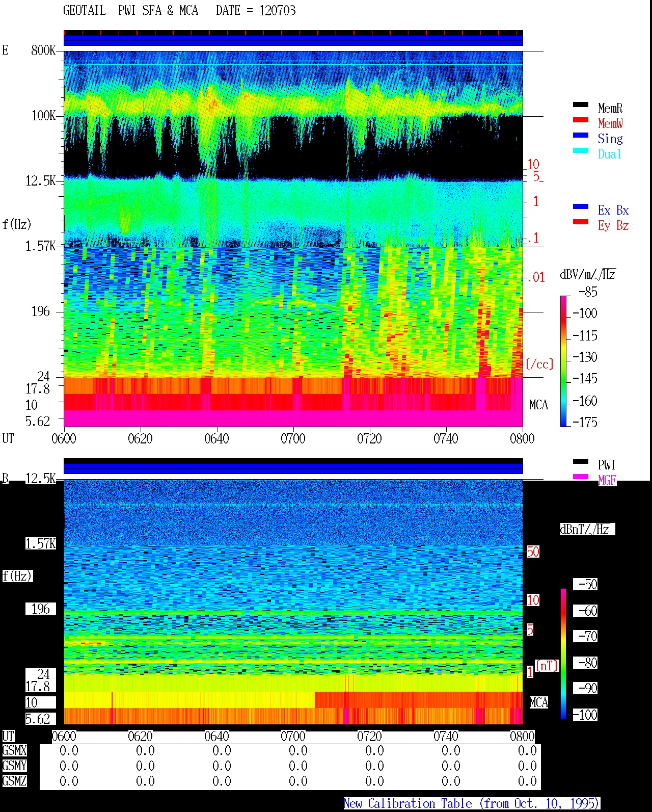
Task: Click the MemW legend label
Action: [610, 123]
